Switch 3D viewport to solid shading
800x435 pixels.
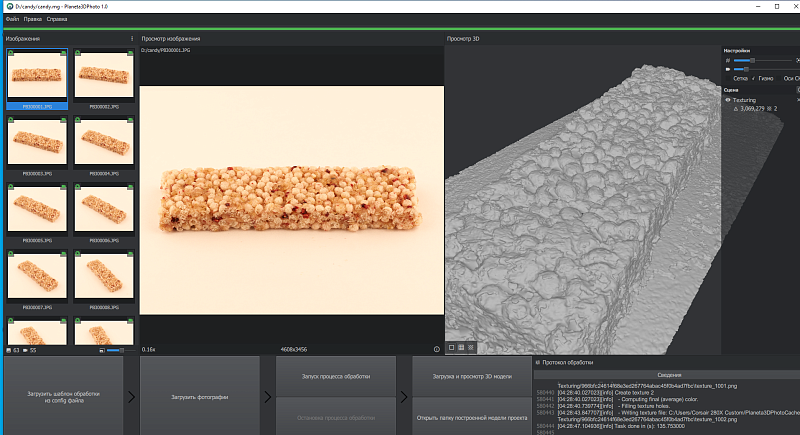(451, 347)
